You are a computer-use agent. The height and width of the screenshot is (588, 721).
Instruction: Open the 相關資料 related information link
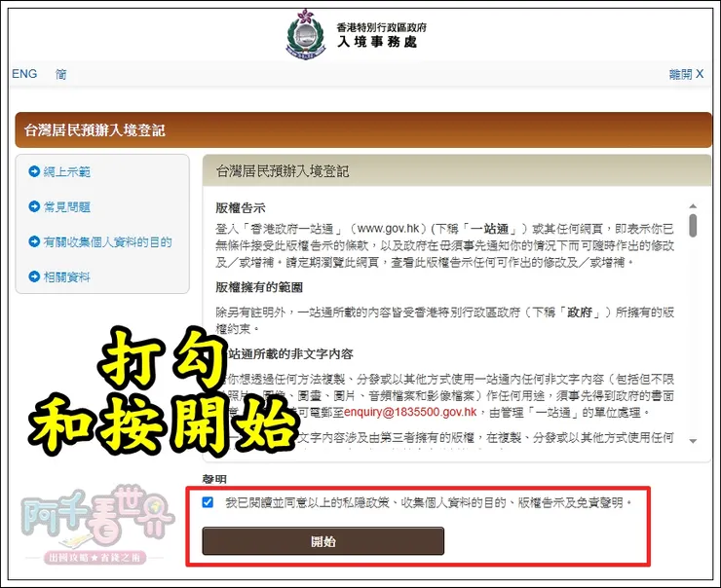(66, 277)
